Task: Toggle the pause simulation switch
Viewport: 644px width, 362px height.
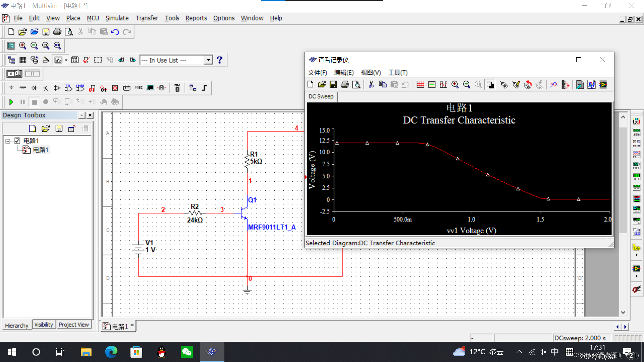Action: point(32,73)
